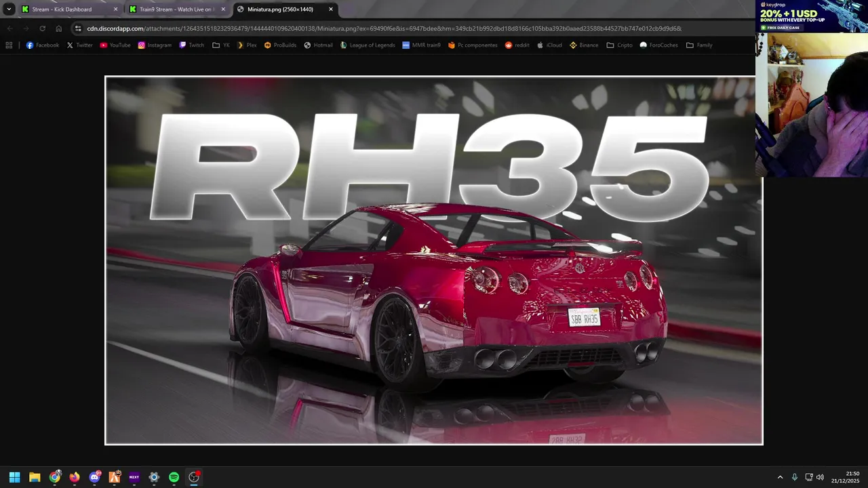Open the active browser icon beside Spotify
The width and height of the screenshot is (868, 488).
194,477
